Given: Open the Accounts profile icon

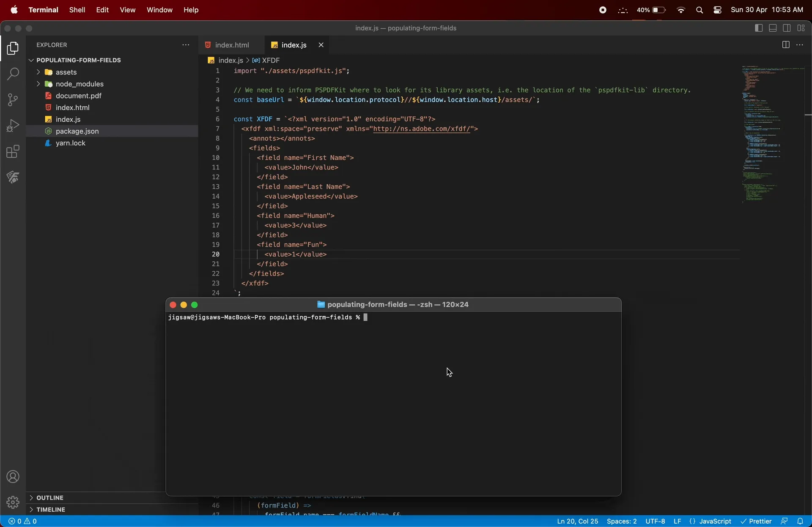Looking at the screenshot, I should pyautogui.click(x=13, y=477).
